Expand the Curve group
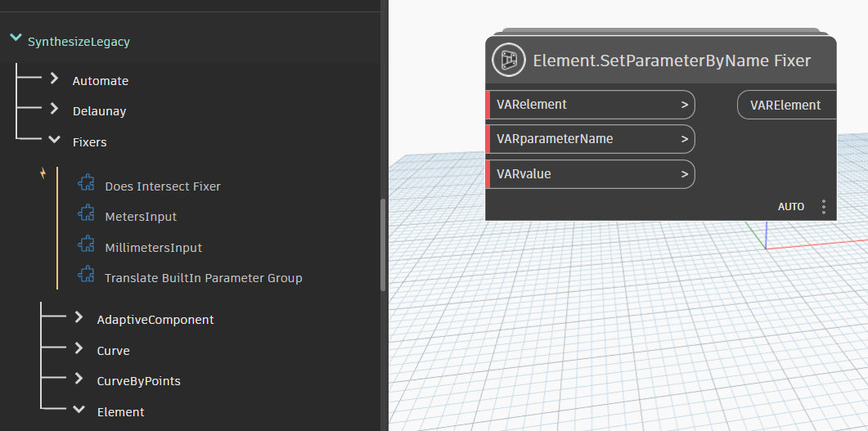 [78, 348]
